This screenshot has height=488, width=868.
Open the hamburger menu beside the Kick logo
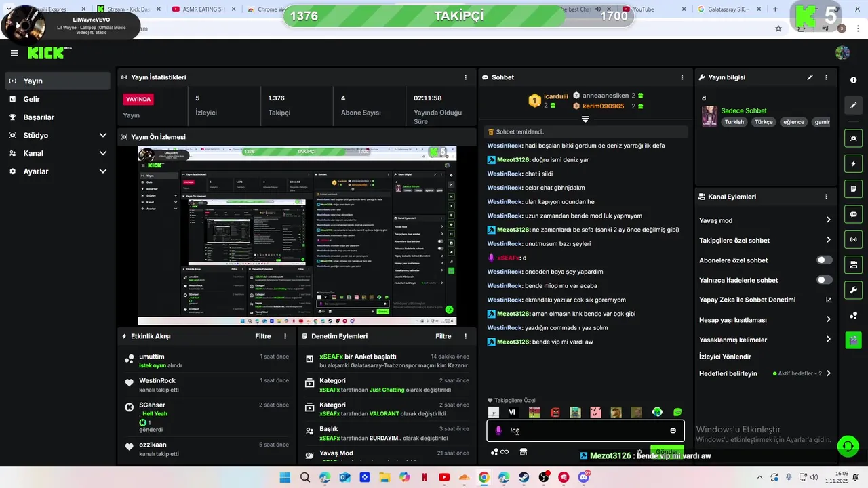(x=14, y=53)
